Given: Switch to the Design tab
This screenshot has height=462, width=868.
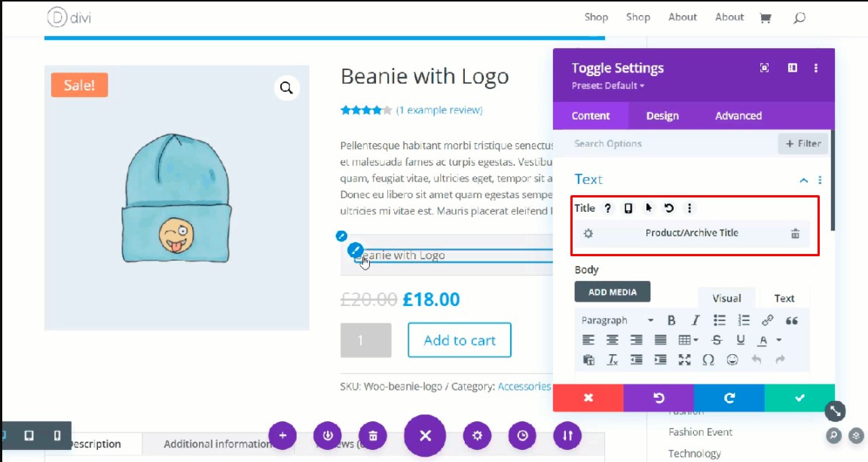Looking at the screenshot, I should coord(662,116).
